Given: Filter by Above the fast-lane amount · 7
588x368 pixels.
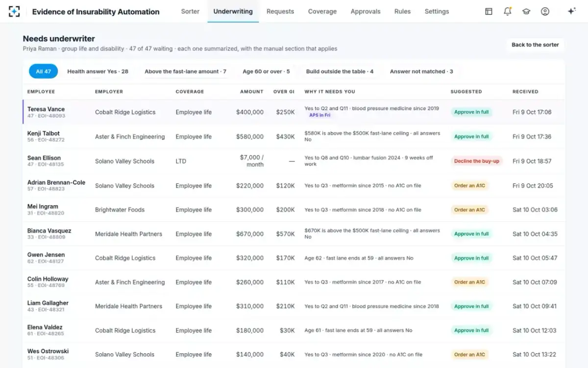Looking at the screenshot, I should click(185, 71).
